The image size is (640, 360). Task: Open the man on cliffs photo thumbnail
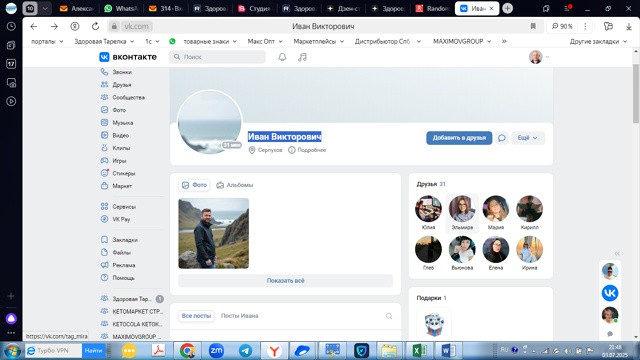[x=213, y=233]
